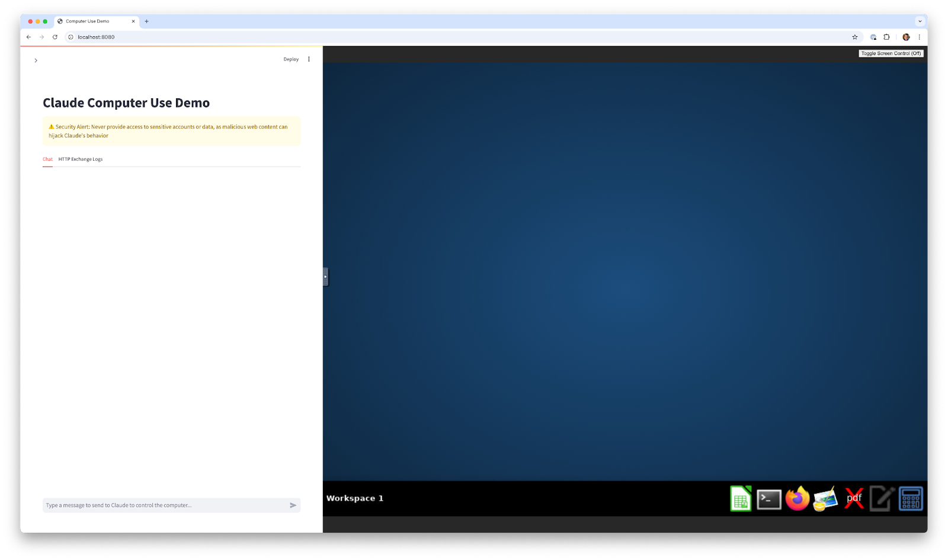948x560 pixels.
Task: Click the Workspace 1 label
Action: pyautogui.click(x=355, y=498)
